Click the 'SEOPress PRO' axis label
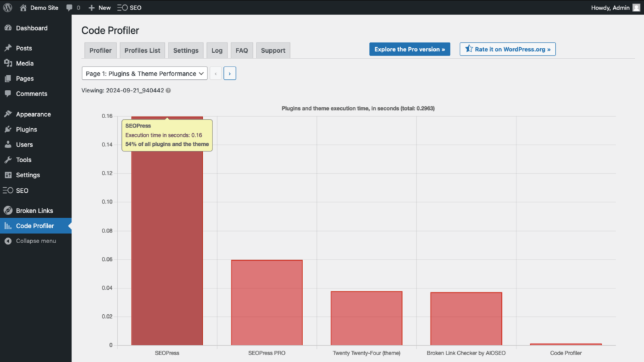This screenshot has height=362, width=644. tap(267, 353)
